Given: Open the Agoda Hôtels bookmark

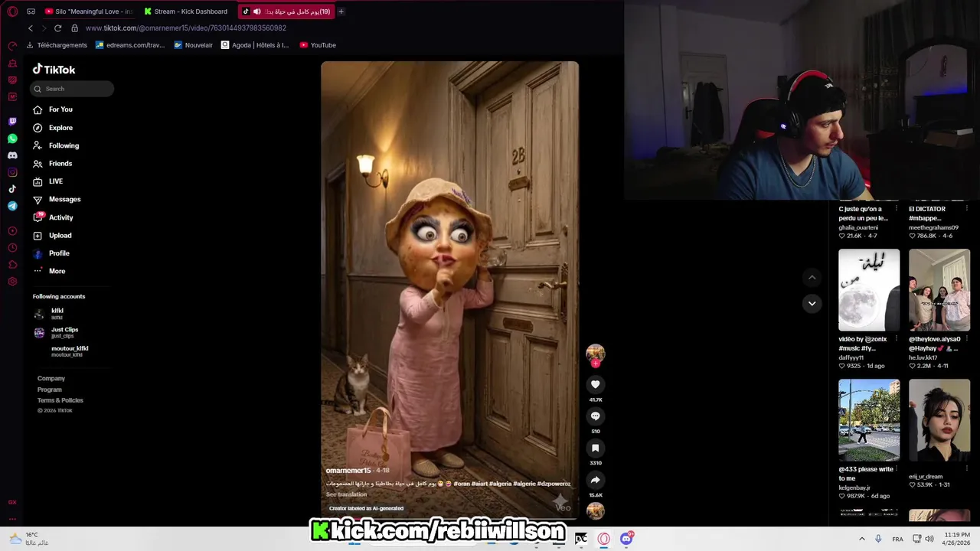Looking at the screenshot, I should click(255, 45).
